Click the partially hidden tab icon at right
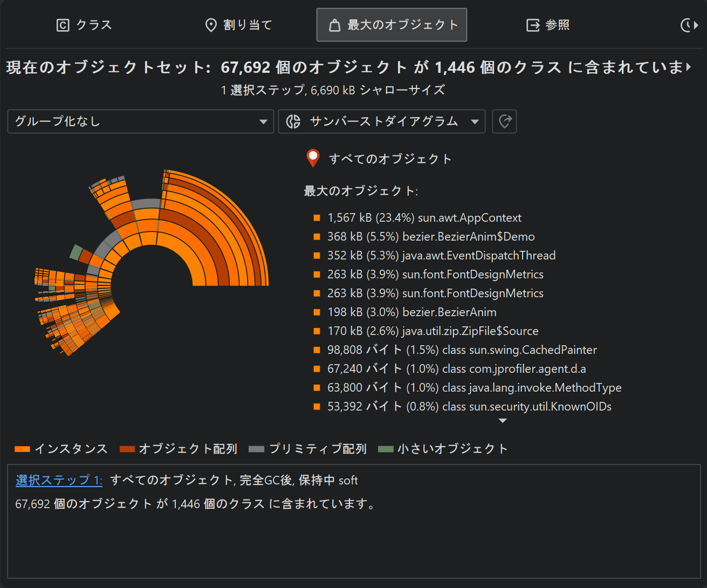 click(689, 25)
